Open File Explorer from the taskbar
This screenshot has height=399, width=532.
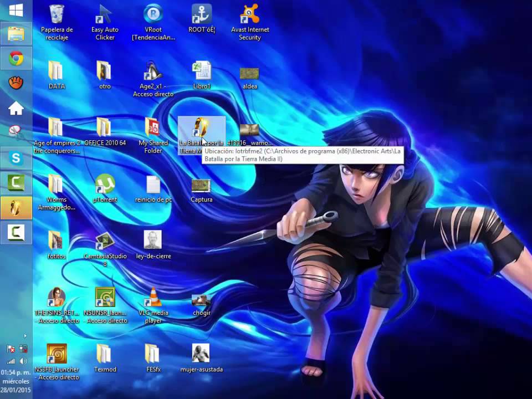tap(16, 34)
